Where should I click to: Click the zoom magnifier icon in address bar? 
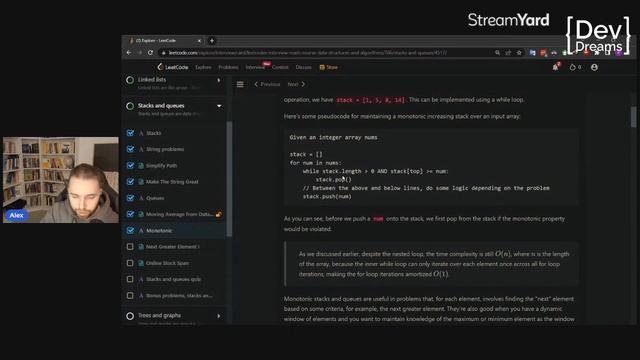[x=497, y=53]
